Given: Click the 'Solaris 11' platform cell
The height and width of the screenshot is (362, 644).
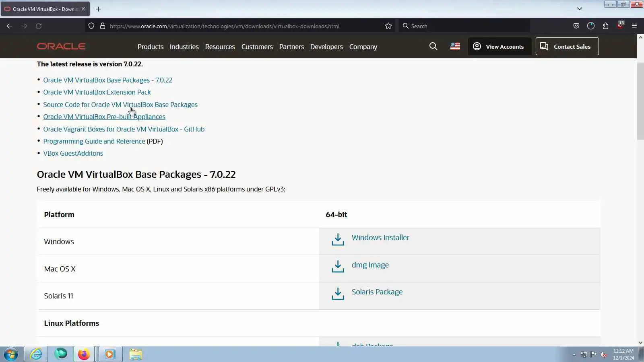Looking at the screenshot, I should pyautogui.click(x=178, y=296).
